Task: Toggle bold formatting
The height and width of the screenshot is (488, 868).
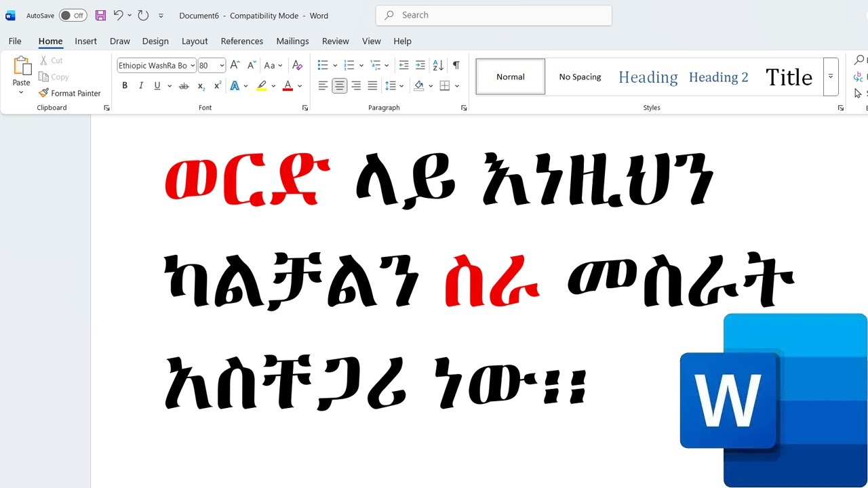Action: 125,85
